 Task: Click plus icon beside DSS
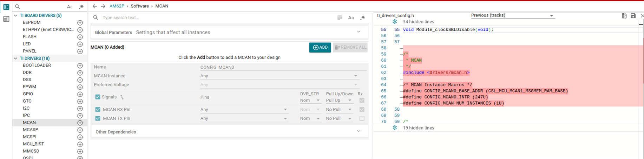point(80,80)
